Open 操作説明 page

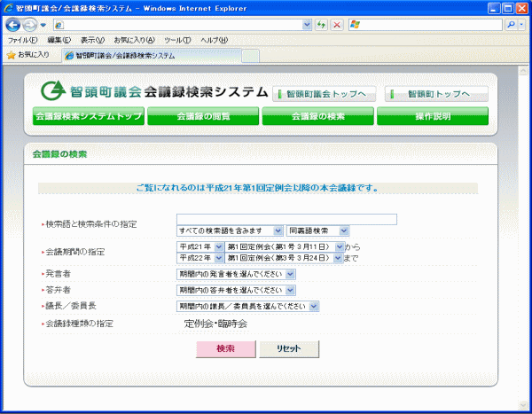pos(433,116)
